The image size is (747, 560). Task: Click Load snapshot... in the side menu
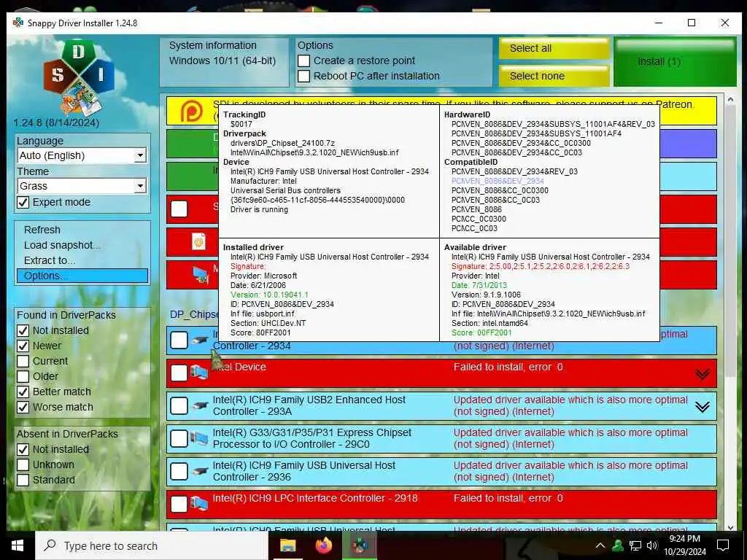pyautogui.click(x=62, y=245)
